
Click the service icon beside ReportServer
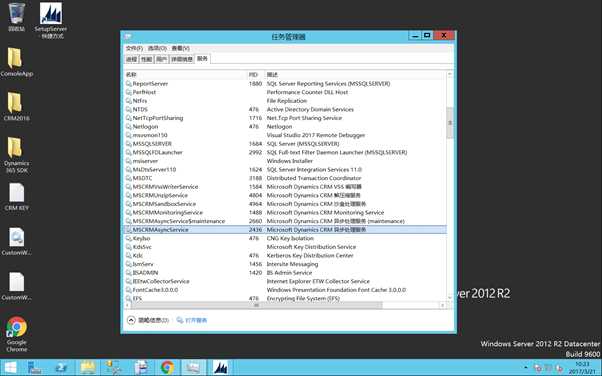129,84
